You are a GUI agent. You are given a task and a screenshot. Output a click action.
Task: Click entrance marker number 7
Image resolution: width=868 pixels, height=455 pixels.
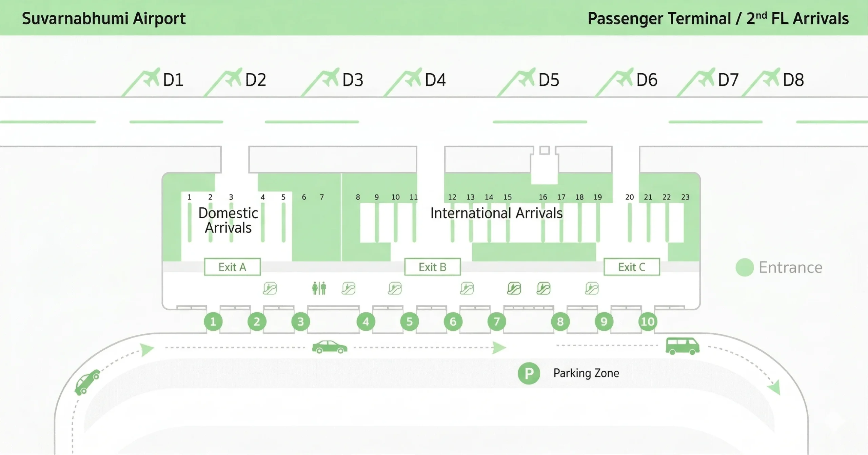pos(496,322)
